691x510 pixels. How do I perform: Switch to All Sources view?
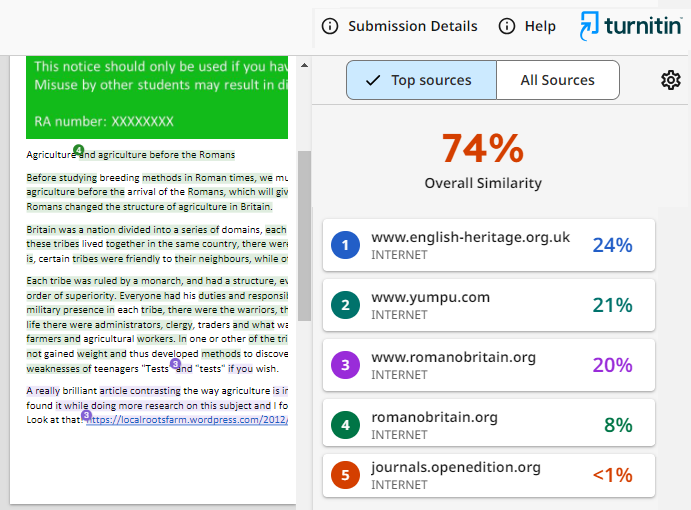coord(557,80)
